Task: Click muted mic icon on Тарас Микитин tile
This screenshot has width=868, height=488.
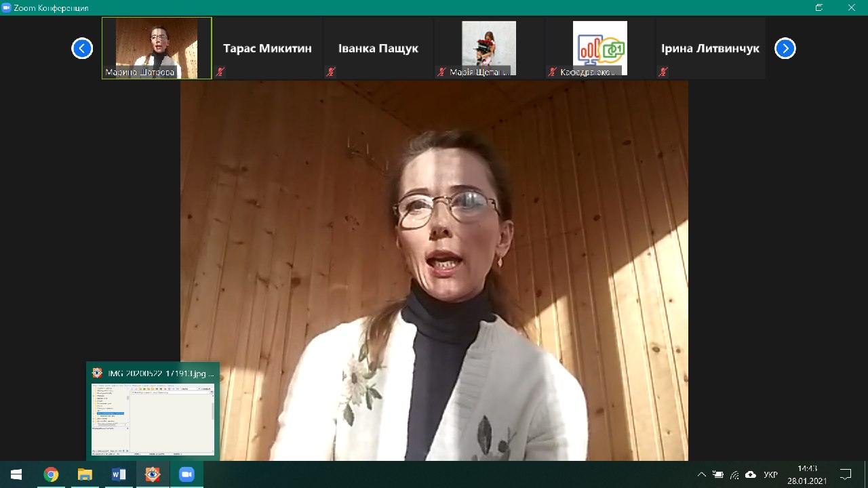Action: pyautogui.click(x=220, y=72)
